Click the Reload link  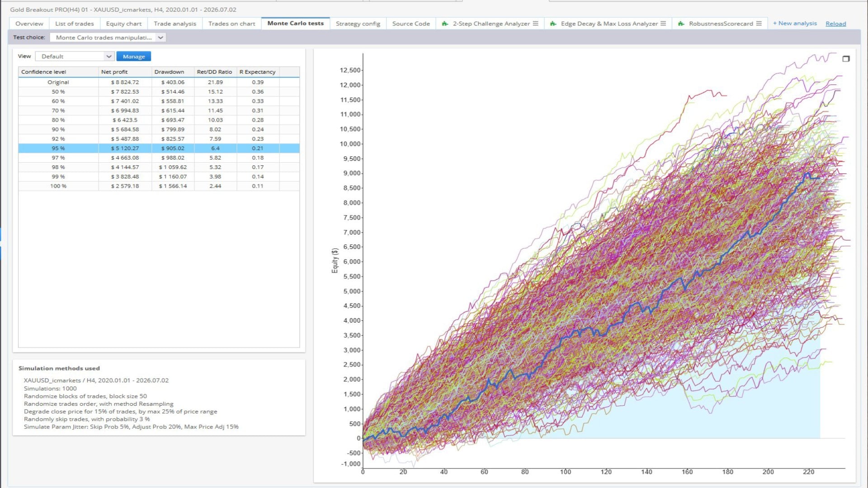835,24
